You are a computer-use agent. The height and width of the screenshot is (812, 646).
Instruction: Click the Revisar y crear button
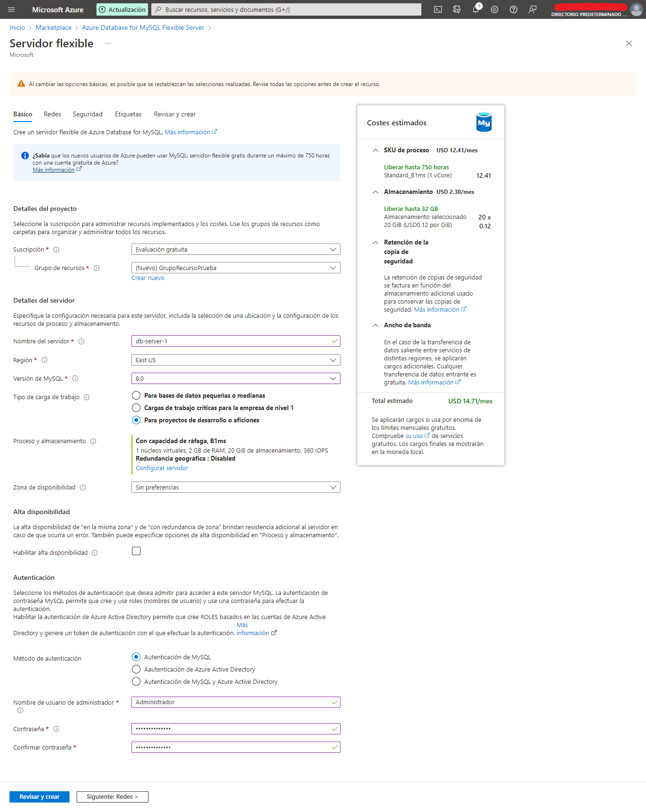39,797
